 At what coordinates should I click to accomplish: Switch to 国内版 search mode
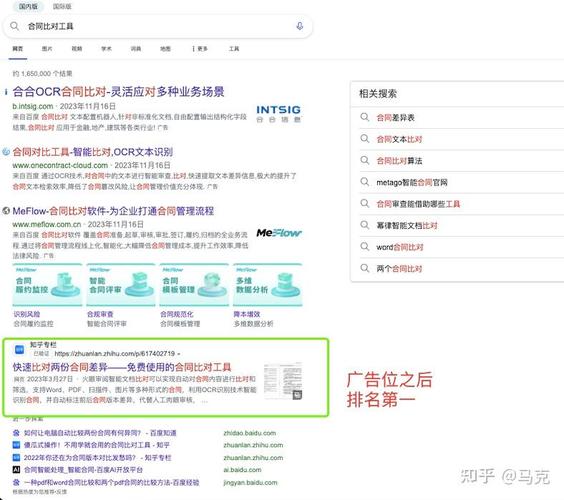[x=28, y=6]
